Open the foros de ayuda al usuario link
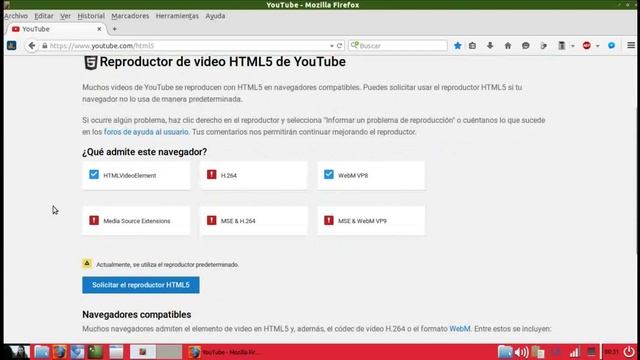The width and height of the screenshot is (640, 360). click(146, 132)
